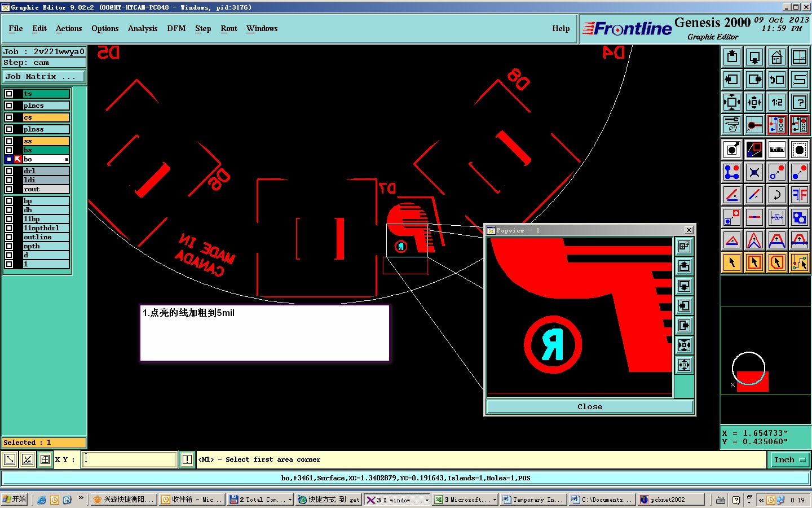This screenshot has width=812, height=508.
Task: Expand hidden system tray icons chevron
Action: (x=761, y=500)
